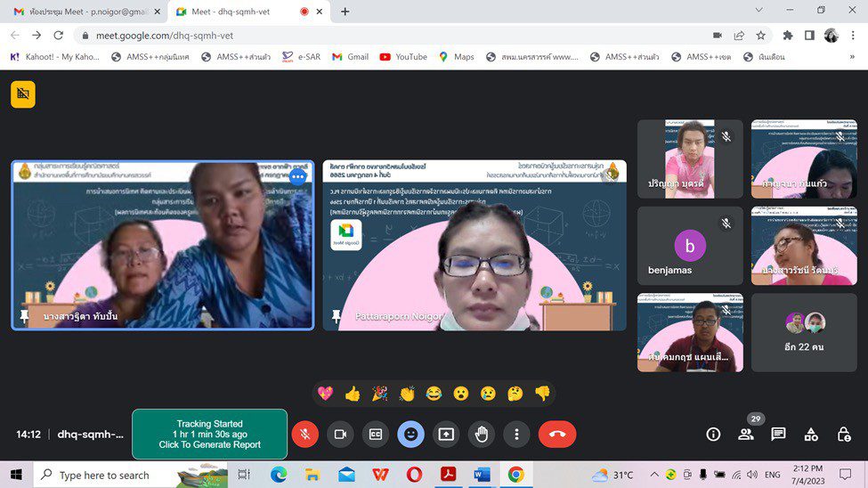Close the Gmail Meet room tab
The image size is (868, 488).
(x=157, y=12)
